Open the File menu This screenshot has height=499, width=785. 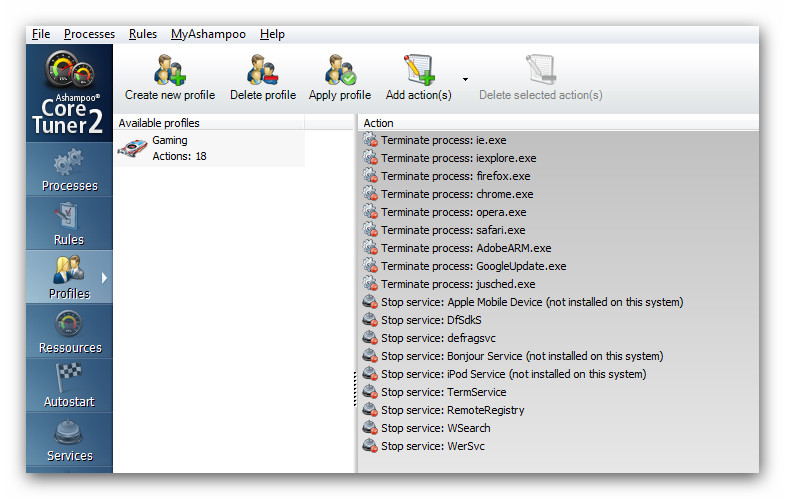[x=41, y=34]
